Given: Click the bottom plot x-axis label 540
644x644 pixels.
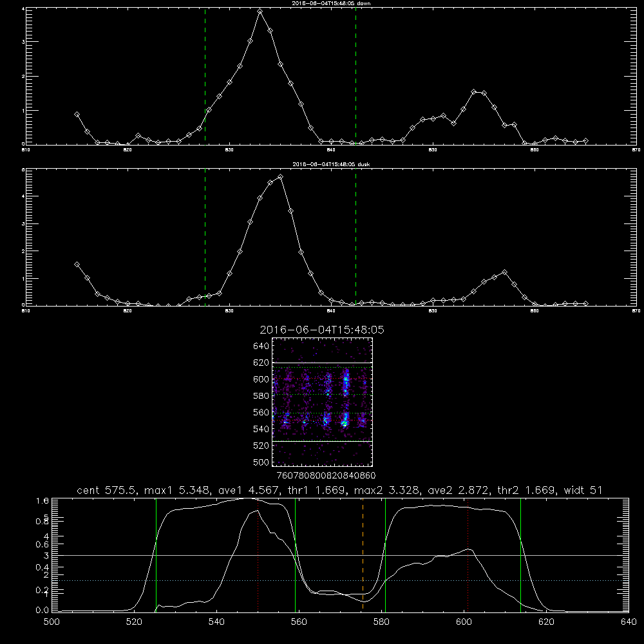Looking at the screenshot, I should pyautogui.click(x=216, y=622).
